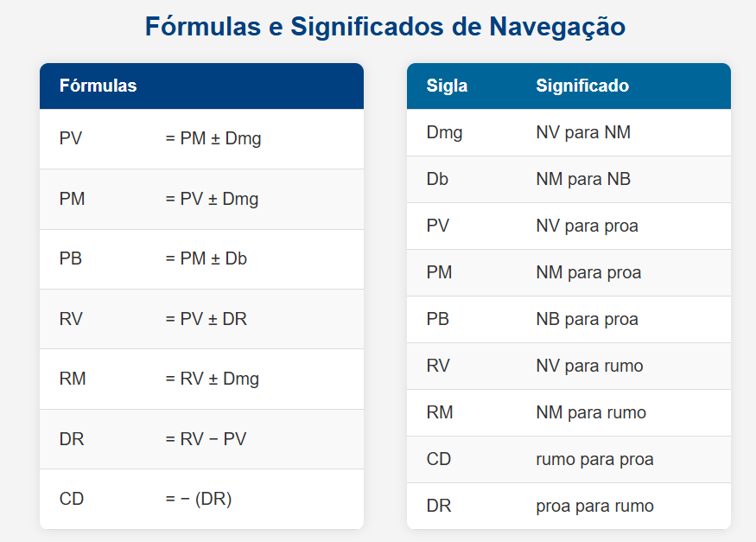Click the formula = PV ± DR
Viewport: 756px width, 542px height.
206,319
